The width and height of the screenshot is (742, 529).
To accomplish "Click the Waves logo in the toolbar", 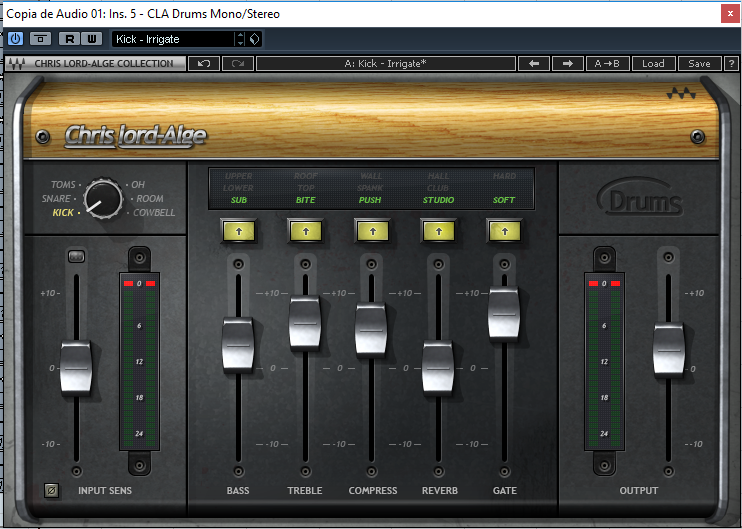I will [17, 64].
